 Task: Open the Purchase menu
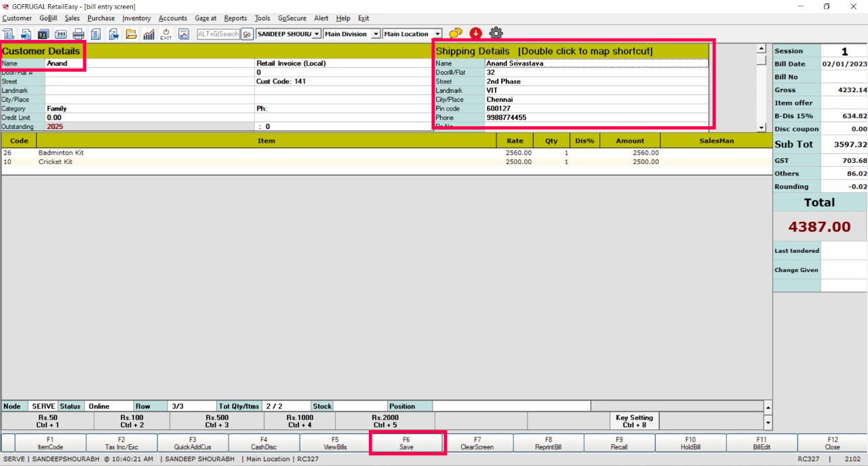[101, 18]
